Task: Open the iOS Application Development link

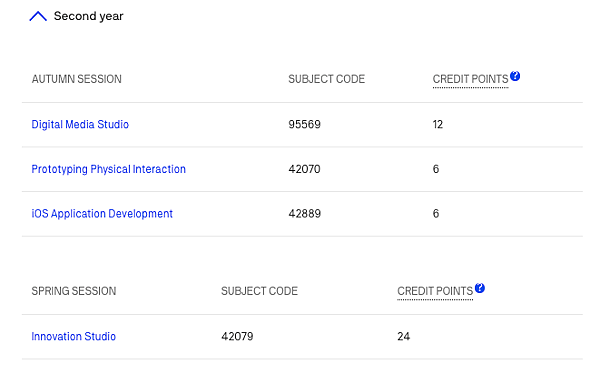Action: pos(102,214)
